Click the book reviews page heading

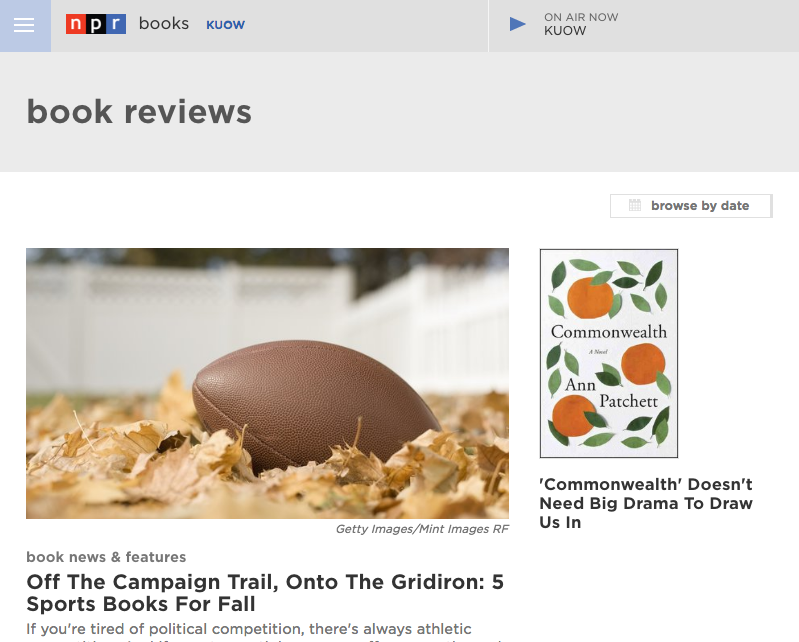point(139,111)
